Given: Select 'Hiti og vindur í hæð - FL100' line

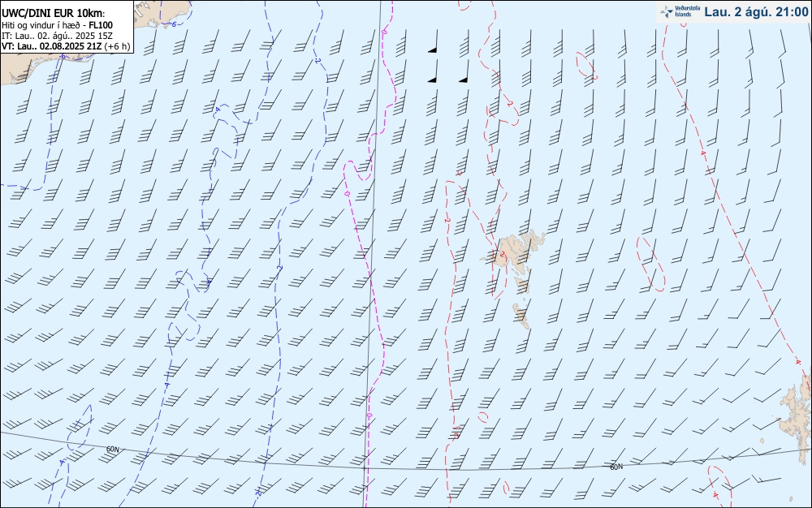Looking at the screenshot, I should [57, 25].
